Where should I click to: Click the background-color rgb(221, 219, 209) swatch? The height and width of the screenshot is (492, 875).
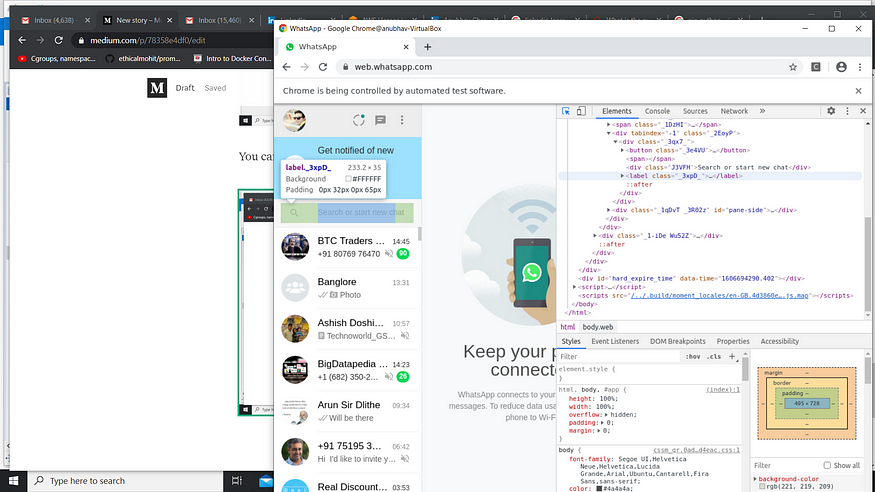pyautogui.click(x=762, y=487)
